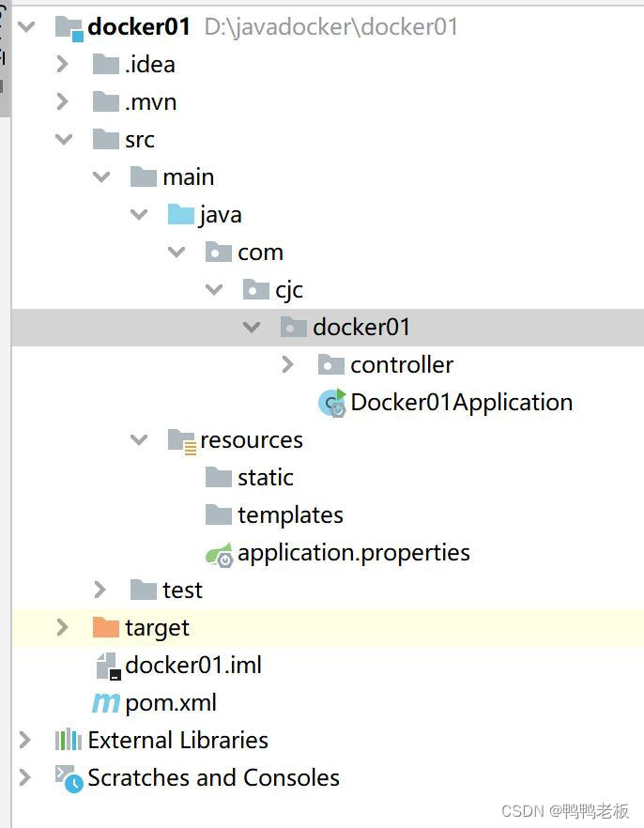644x828 pixels.
Task: Click the docker01.iml file icon
Action: [106, 666]
